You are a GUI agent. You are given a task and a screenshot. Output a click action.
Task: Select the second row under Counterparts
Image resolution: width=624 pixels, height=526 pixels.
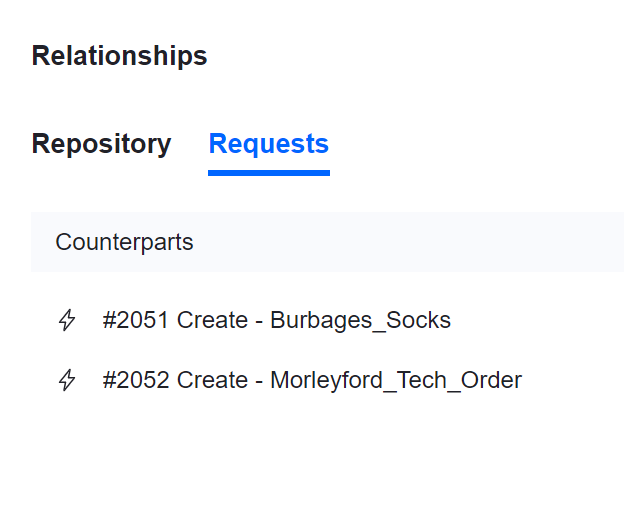(300, 381)
